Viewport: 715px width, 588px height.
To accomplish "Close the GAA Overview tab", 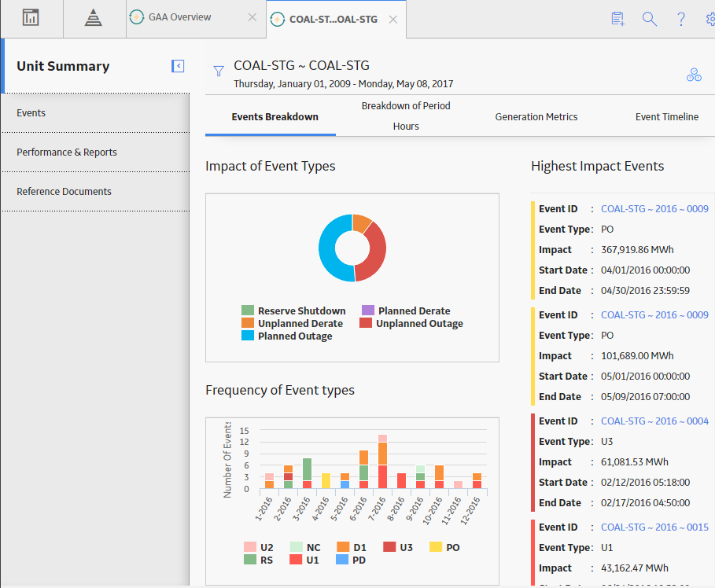I will click(252, 17).
